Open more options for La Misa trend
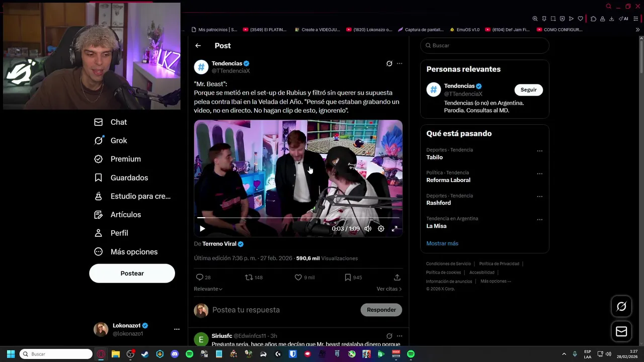644x362 pixels. pyautogui.click(x=539, y=220)
